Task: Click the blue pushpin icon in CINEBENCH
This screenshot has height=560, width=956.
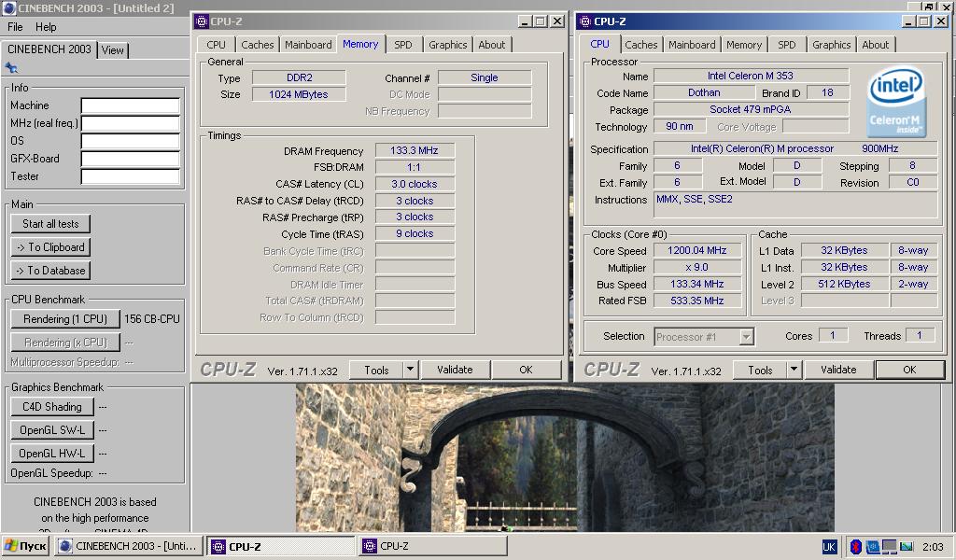Action: (x=11, y=67)
